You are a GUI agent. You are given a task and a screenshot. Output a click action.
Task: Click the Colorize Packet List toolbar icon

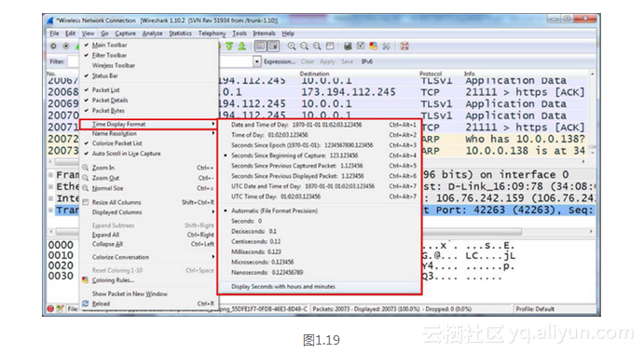[260, 46]
